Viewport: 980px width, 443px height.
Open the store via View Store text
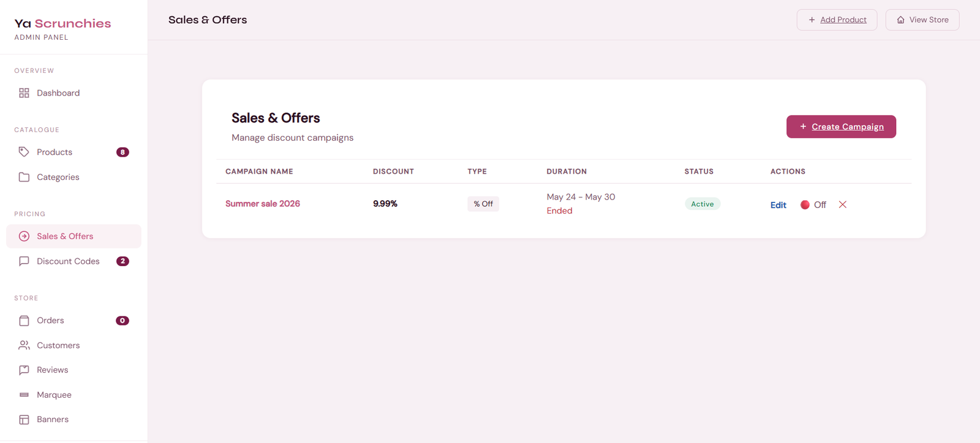pyautogui.click(x=929, y=20)
